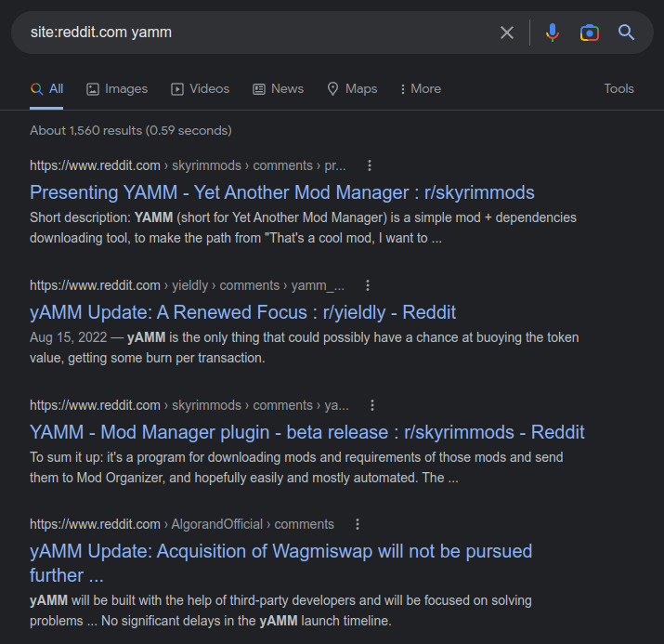Open the Maps tab

tap(352, 88)
